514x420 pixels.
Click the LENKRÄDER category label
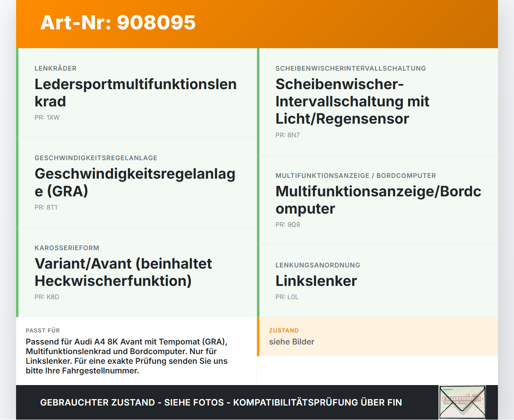(55, 69)
